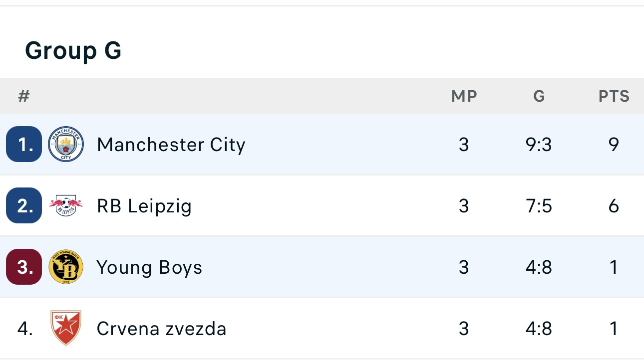Open the Crvena zvezda team name link

162,329
